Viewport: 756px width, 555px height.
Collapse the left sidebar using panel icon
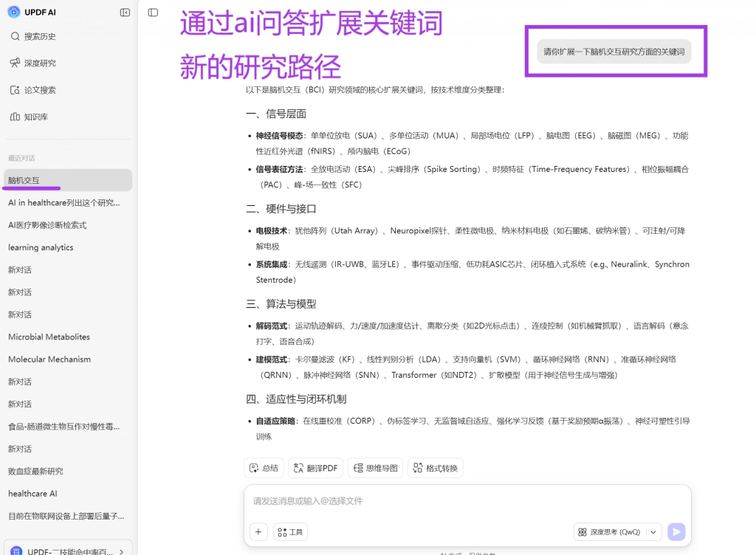pos(125,13)
